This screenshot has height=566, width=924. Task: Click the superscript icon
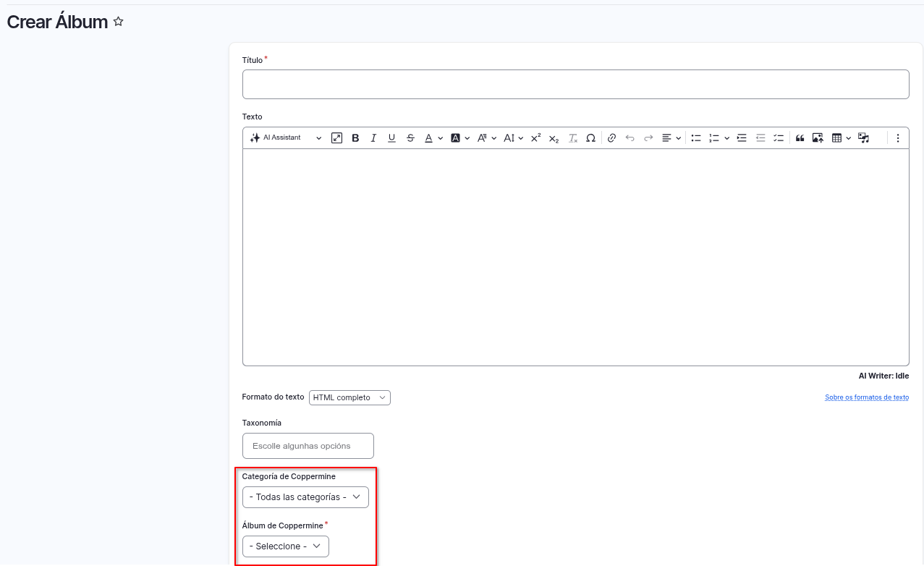(535, 138)
